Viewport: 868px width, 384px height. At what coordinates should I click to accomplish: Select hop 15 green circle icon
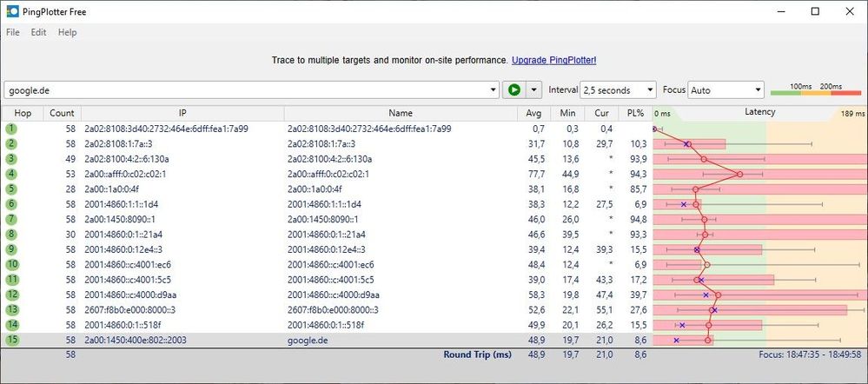coord(12,340)
